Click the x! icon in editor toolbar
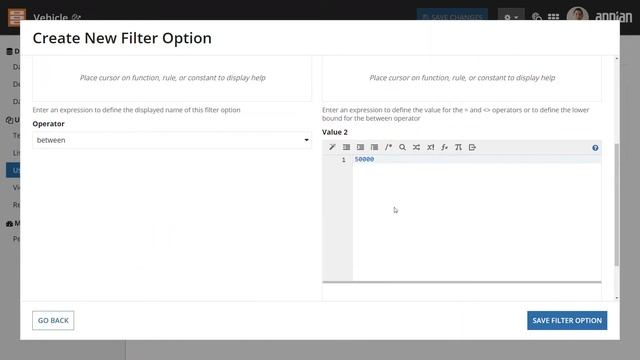 coord(431,147)
